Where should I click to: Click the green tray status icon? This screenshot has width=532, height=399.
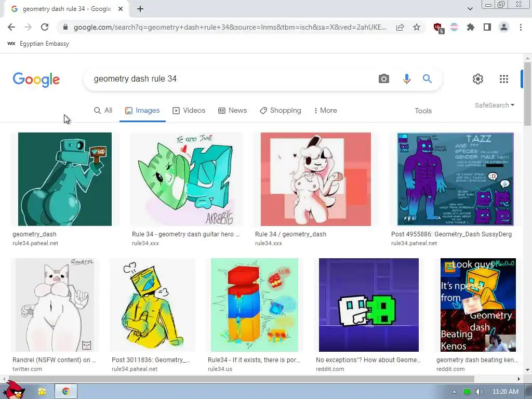tap(467, 392)
